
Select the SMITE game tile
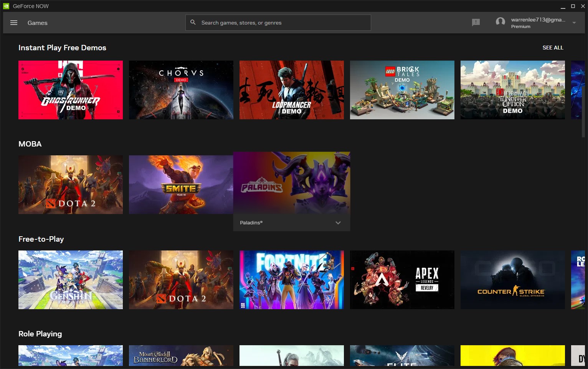click(181, 184)
